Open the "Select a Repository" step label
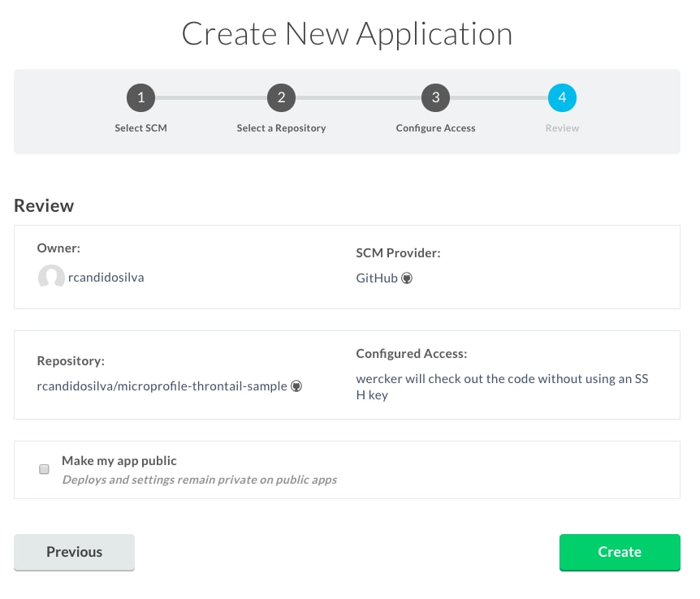The height and width of the screenshot is (599, 700). pyautogui.click(x=281, y=128)
